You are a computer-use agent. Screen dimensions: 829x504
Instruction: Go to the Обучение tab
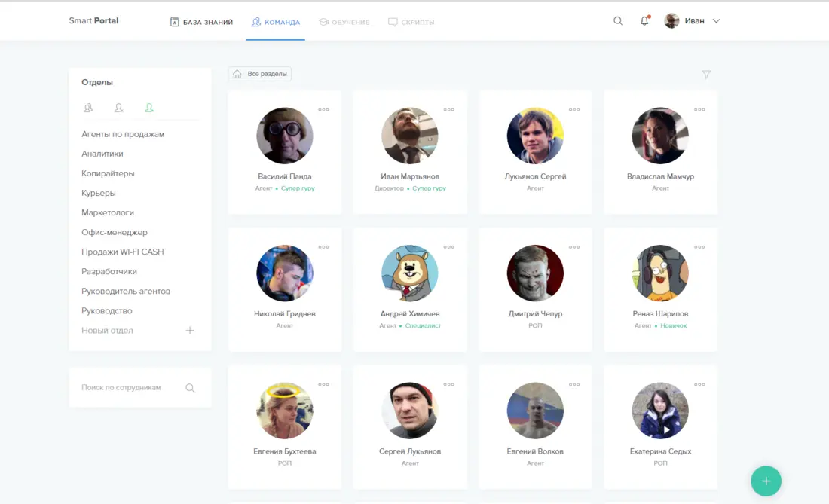344,22
